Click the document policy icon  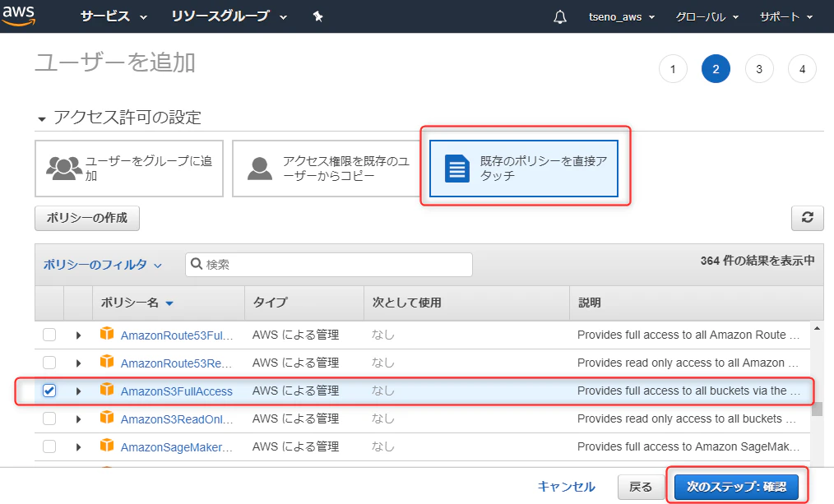[457, 168]
